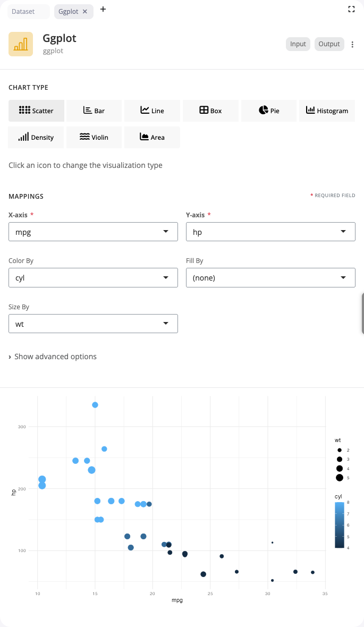This screenshot has height=627, width=364.
Task: Select the Density chart type
Action: [x=36, y=137]
